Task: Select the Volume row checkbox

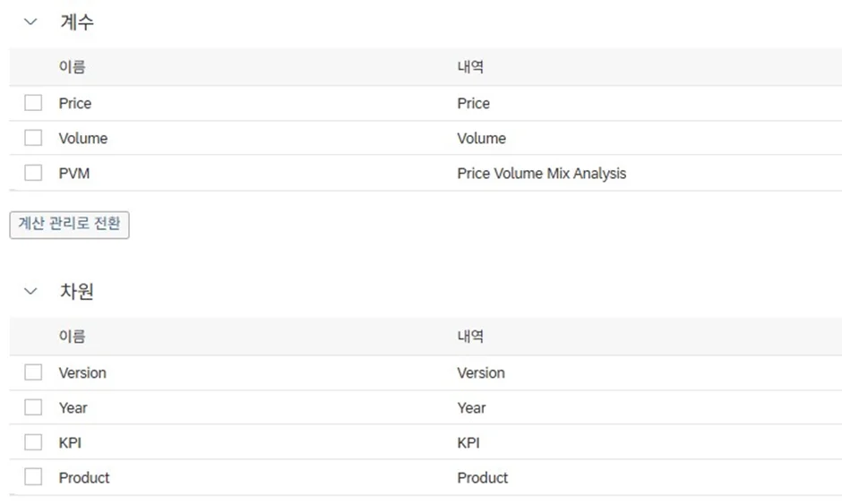Action: [x=33, y=138]
